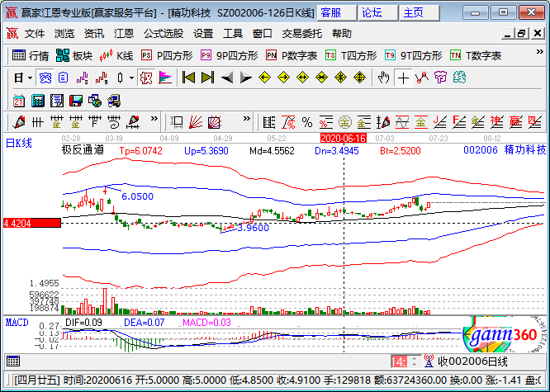Click the 论坛 forum button
550x392 pixels.
tap(377, 13)
